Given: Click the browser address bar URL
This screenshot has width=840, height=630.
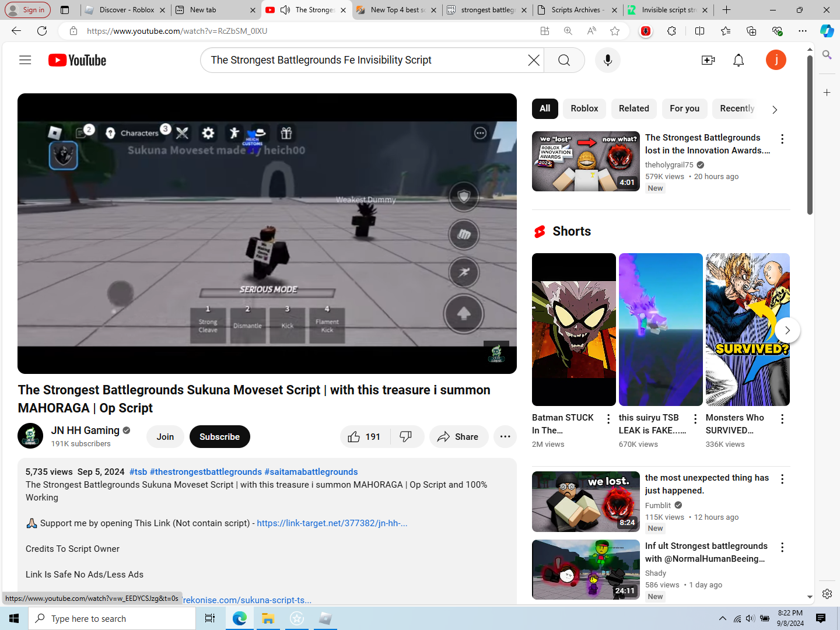Looking at the screenshot, I should click(x=177, y=31).
